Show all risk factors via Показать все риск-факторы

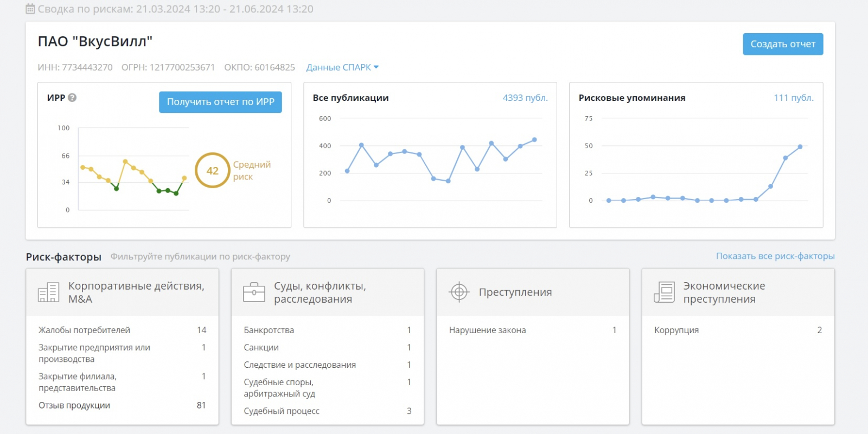775,256
